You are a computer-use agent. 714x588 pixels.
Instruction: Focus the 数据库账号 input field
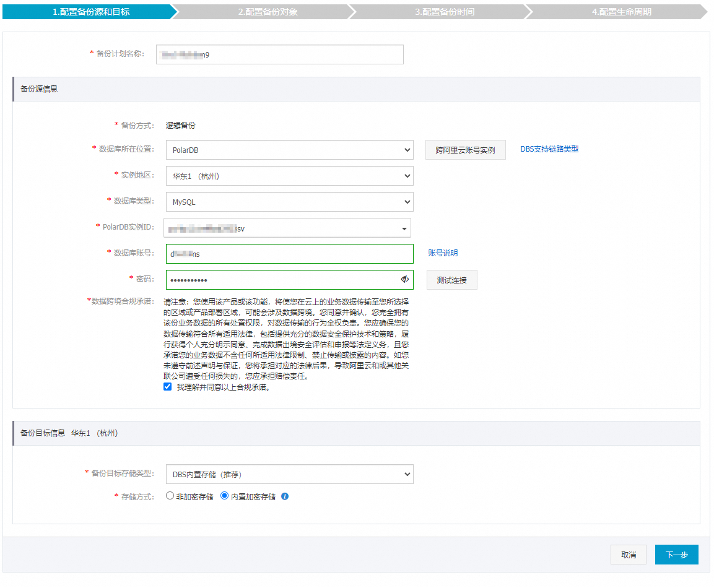290,254
